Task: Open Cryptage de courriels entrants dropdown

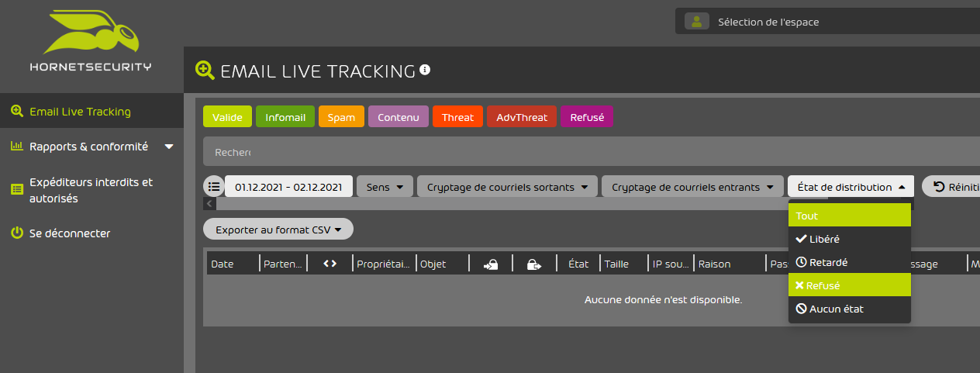Action: [x=692, y=187]
